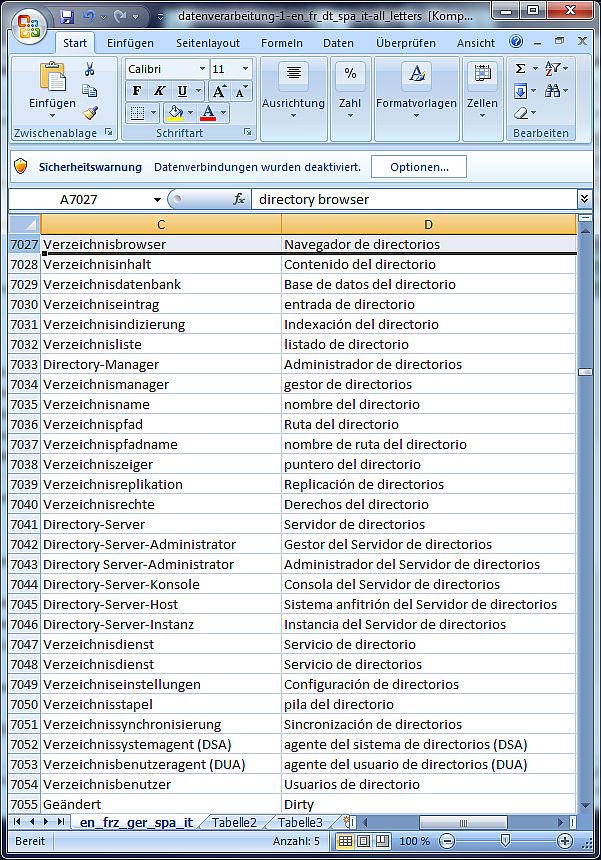The image size is (601, 860).
Task: Select all cells corner button
Action: 25,224
